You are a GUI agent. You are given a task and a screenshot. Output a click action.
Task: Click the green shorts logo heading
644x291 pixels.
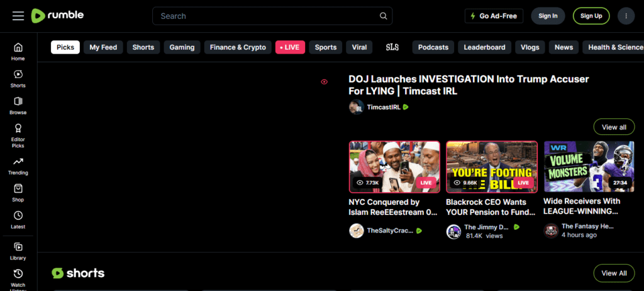(78, 273)
